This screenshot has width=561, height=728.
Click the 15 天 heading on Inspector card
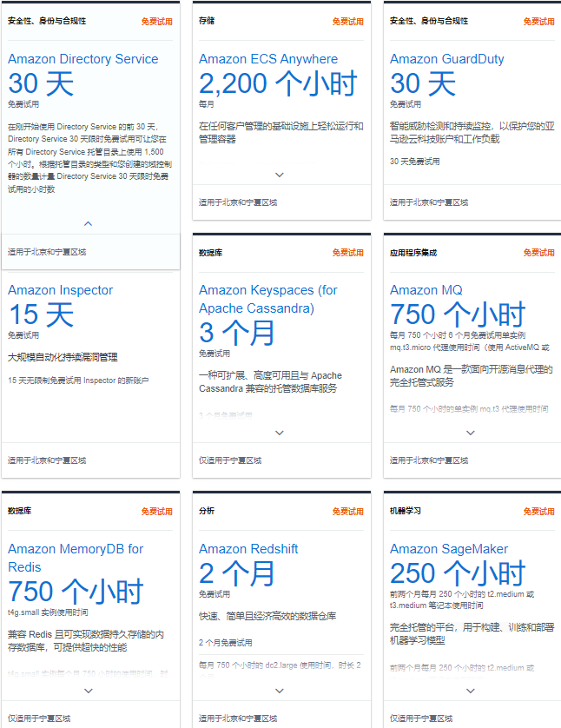pos(42,314)
